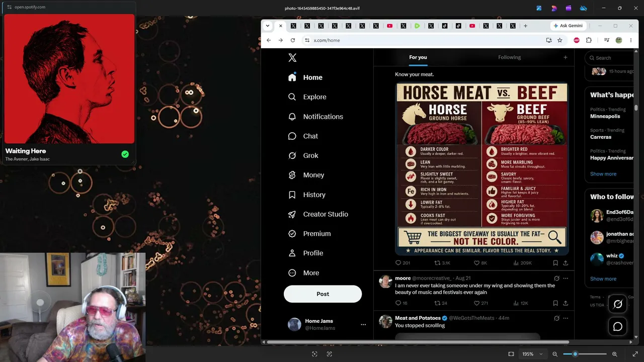Open More options on moore's post

tap(566, 278)
